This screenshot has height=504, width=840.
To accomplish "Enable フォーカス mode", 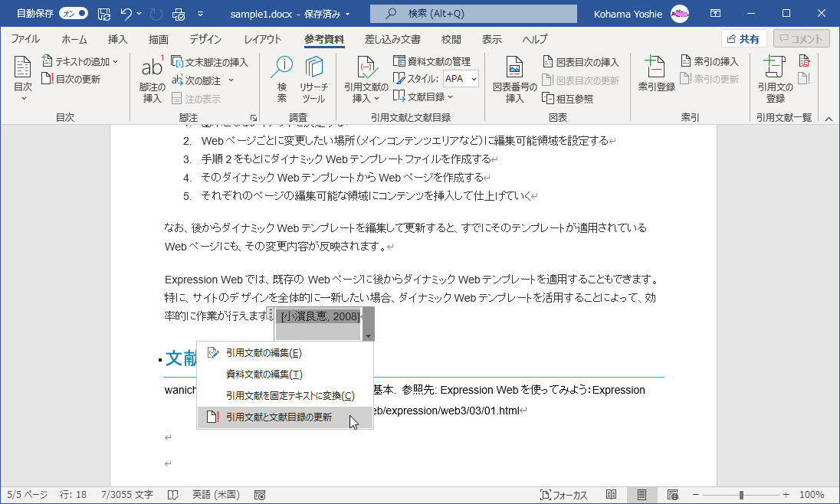I will coord(563,495).
